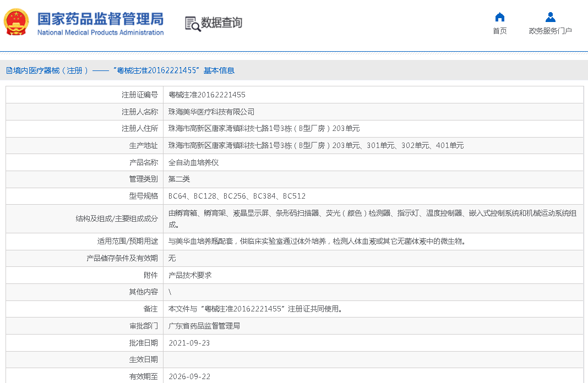Go to 首页 text label
Image resolution: width=588 pixels, height=383 pixels.
[x=499, y=31]
